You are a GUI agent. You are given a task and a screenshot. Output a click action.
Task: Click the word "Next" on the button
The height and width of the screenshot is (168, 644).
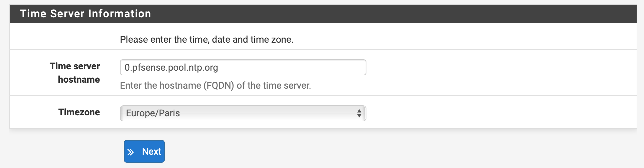coord(151,152)
